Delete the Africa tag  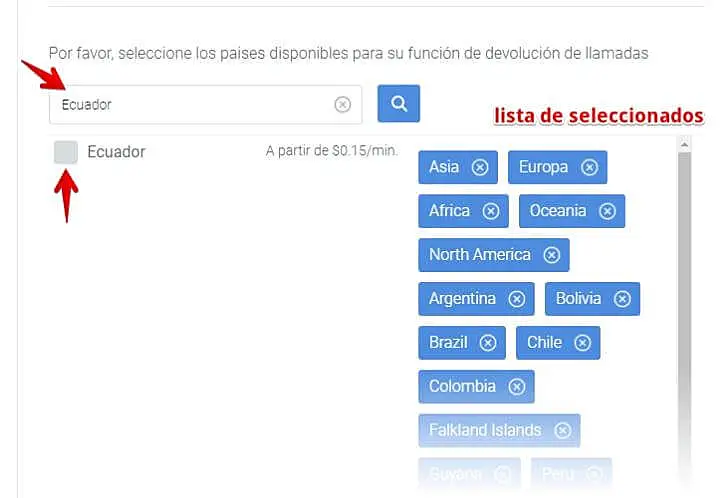491,211
